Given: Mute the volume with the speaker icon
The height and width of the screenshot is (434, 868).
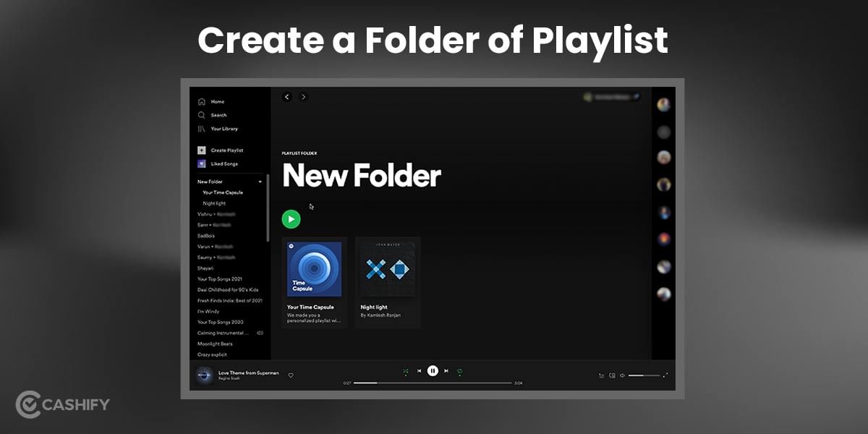Looking at the screenshot, I should 622,375.
